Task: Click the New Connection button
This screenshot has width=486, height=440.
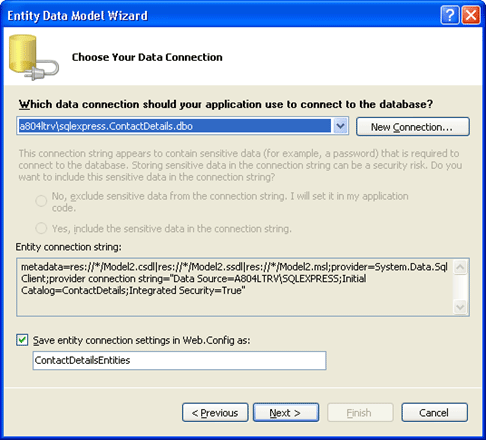Action: 413,127
